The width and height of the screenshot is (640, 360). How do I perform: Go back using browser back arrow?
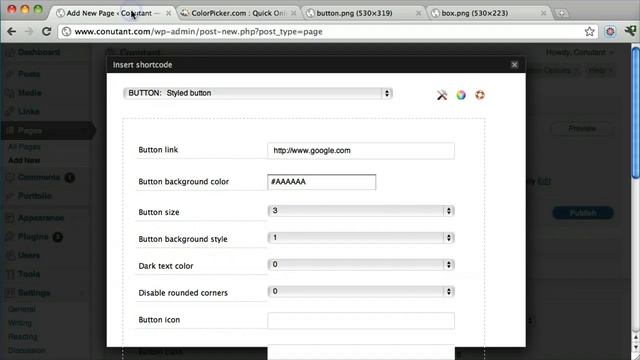pyautogui.click(x=11, y=31)
